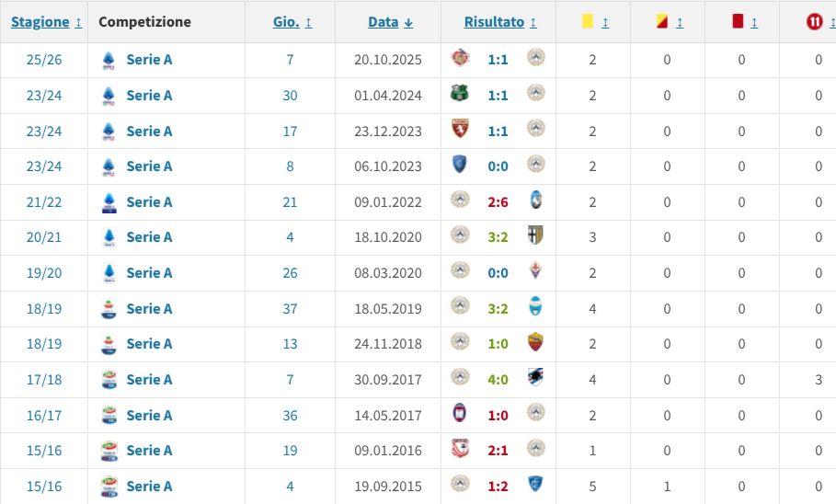The width and height of the screenshot is (836, 504).
Task: Click the red card column icon
Action: click(737, 22)
